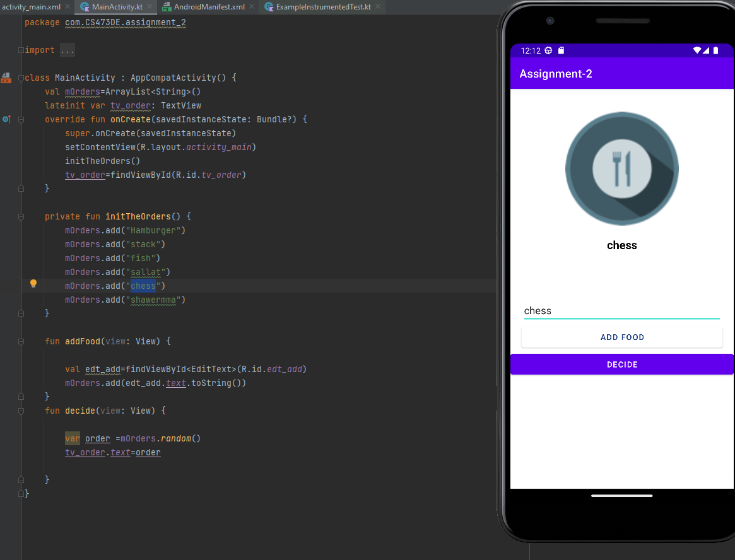735x560 pixels.
Task: Click the fork-and-knife image in the emulator app
Action: coord(621,168)
